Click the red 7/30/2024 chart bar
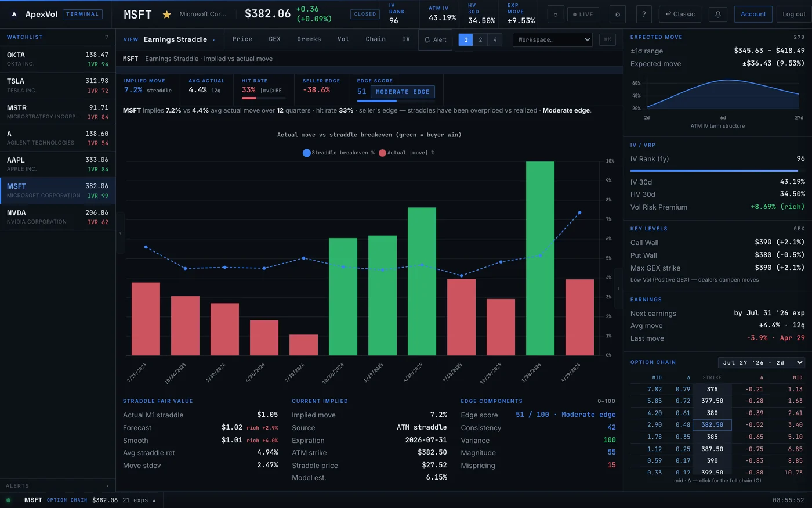 coord(303,345)
